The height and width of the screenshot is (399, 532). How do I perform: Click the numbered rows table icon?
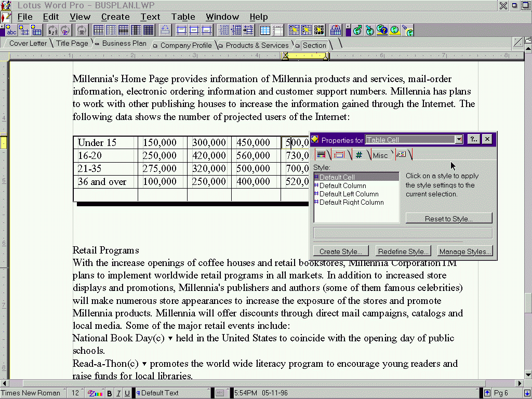point(236,31)
